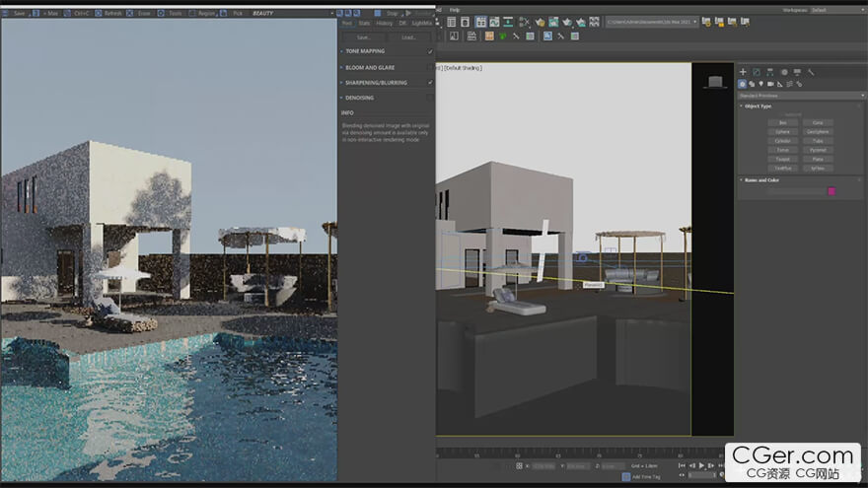868x488 pixels.
Task: Click the Save... button in Post panel
Action: 364,37
